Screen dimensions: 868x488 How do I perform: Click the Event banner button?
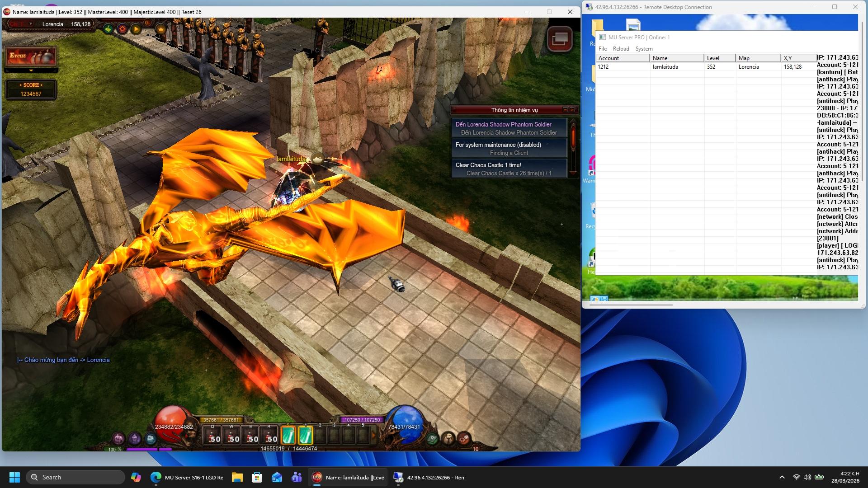point(31,56)
